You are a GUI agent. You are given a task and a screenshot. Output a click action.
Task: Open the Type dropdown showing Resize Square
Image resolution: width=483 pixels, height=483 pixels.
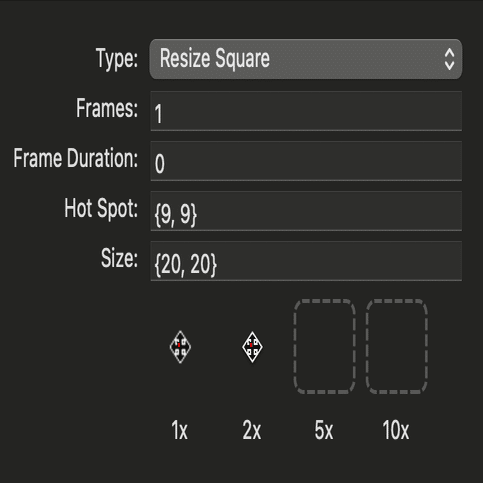pyautogui.click(x=306, y=59)
